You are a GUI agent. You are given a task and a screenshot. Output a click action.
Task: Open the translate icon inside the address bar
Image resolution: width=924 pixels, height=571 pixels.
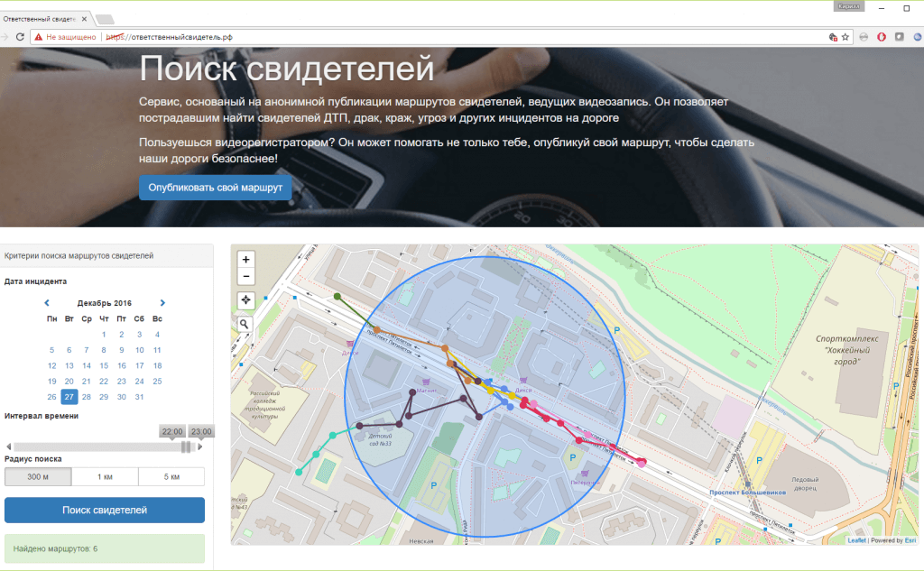(831, 37)
